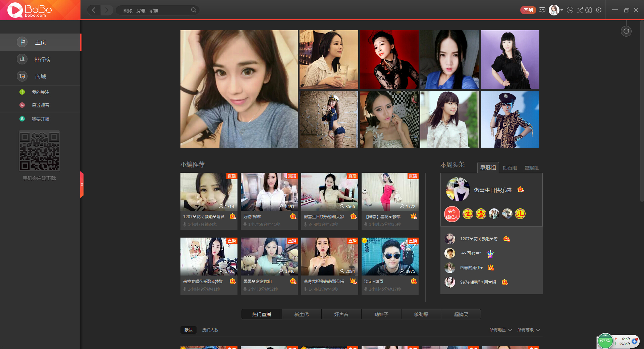The width and height of the screenshot is (644, 349).
Task: Click the search magnifier icon
Action: 194,10
